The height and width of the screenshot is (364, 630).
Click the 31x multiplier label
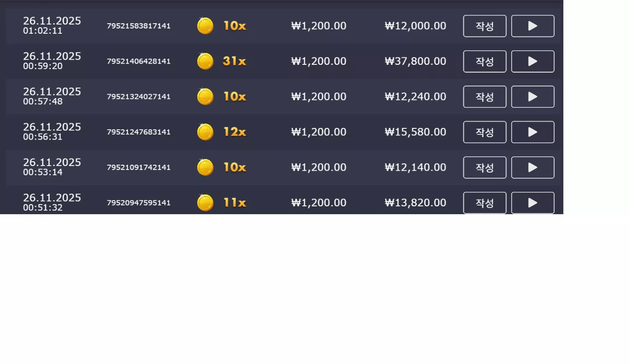[235, 61]
